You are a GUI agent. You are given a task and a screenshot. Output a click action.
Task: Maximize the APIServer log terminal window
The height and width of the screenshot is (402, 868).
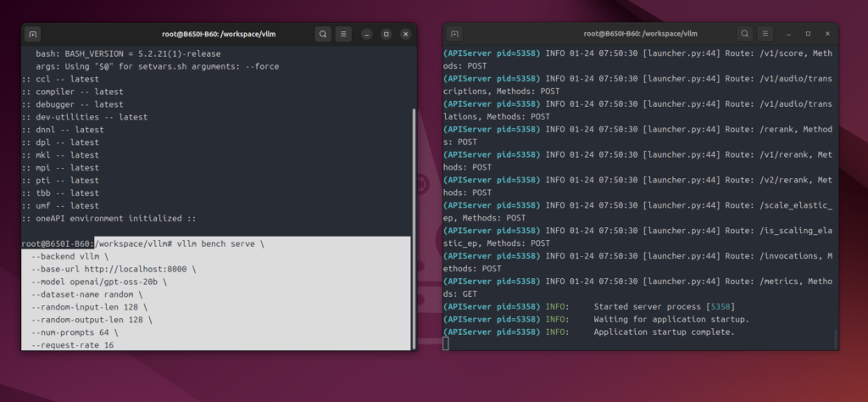tap(808, 33)
